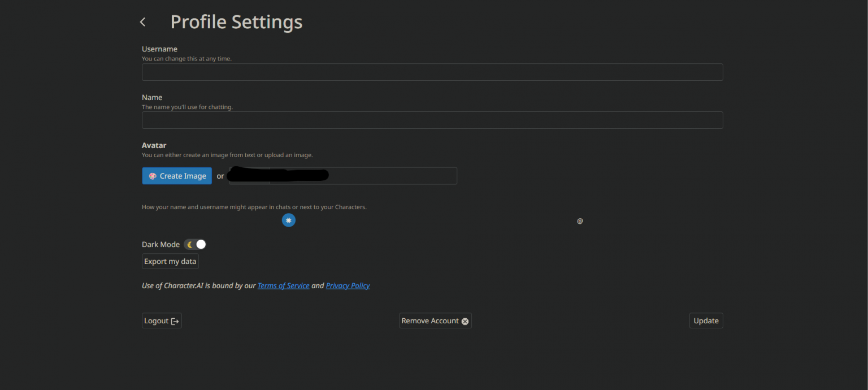868x390 pixels.
Task: Click the logout arrow icon
Action: click(x=175, y=321)
